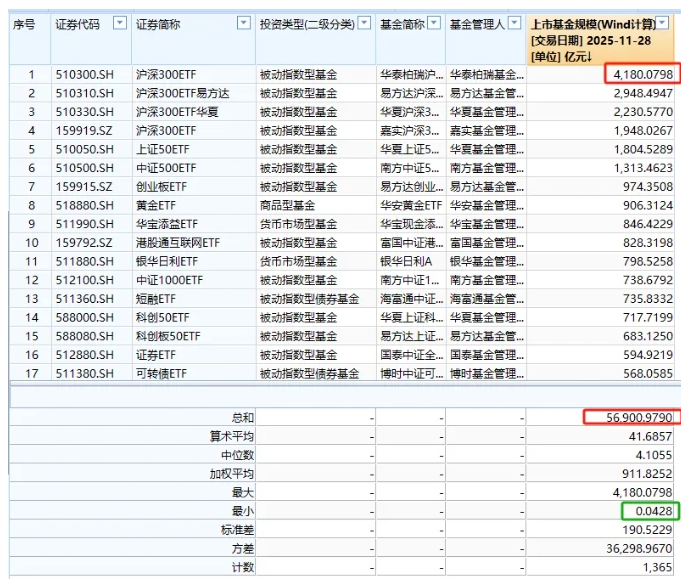The image size is (681, 584).
Task: Click the scale value 1,313.4623
Action: (643, 168)
